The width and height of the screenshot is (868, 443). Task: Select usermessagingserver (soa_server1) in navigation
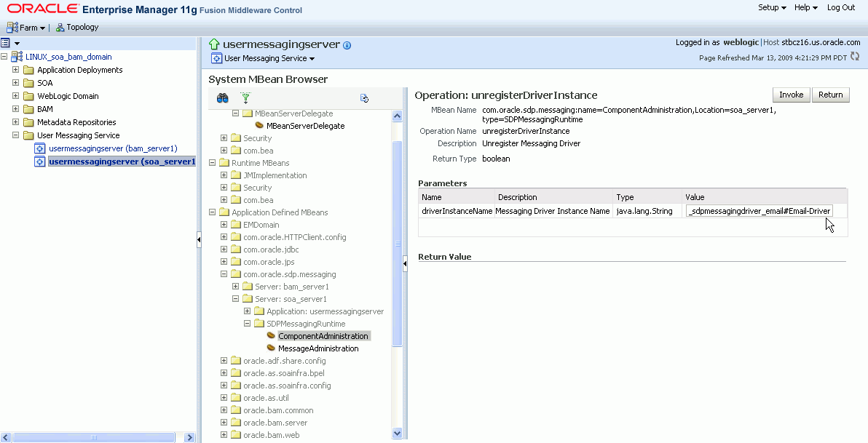coord(122,161)
